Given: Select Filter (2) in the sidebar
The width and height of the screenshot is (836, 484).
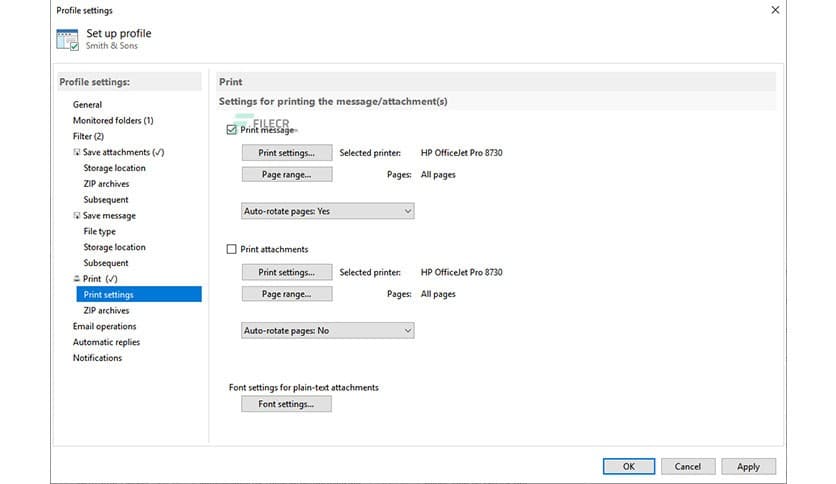Looking at the screenshot, I should click(89, 136).
